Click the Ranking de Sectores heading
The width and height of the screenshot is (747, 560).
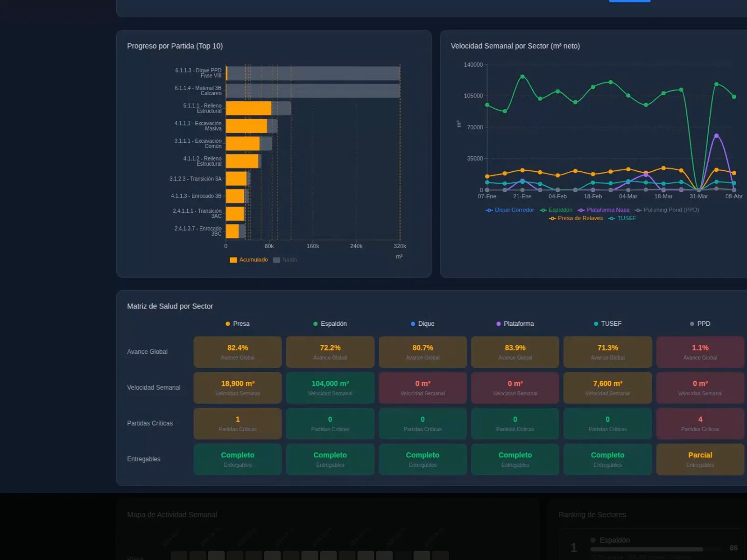(592, 515)
